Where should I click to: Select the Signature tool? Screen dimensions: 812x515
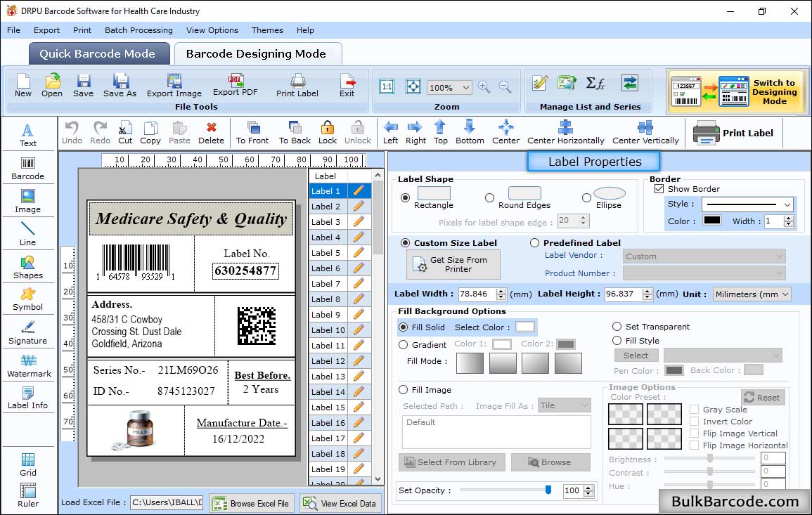28,333
